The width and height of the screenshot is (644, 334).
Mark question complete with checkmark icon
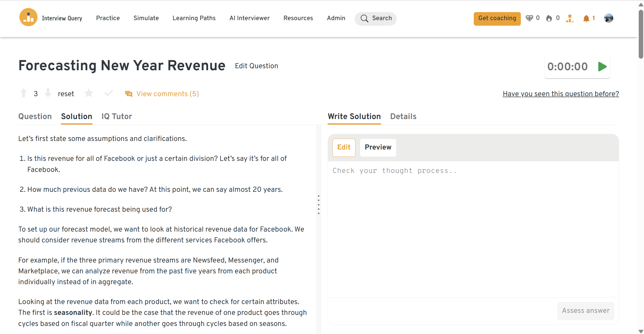[x=109, y=93]
